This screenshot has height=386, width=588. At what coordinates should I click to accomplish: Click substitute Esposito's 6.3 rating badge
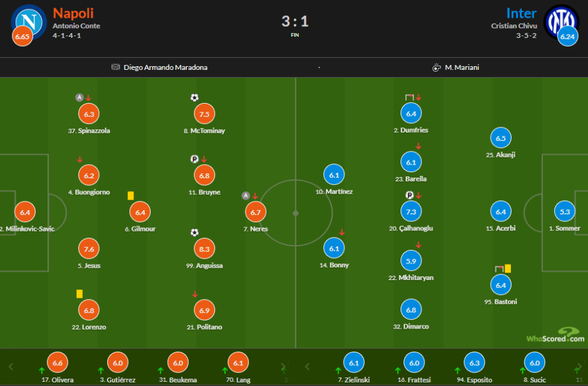[x=474, y=363]
